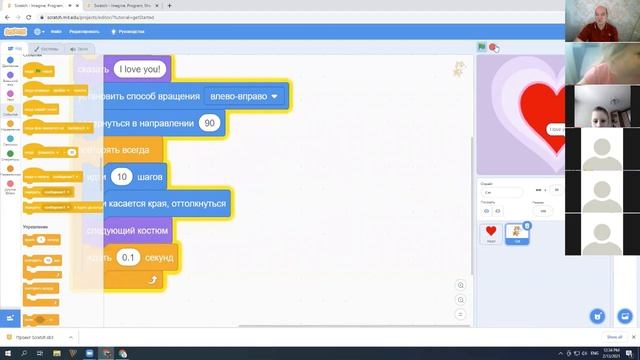Image resolution: width=640 pixels, height=360 pixels.
Task: Select the yellow Events category circle
Action: coord(10,109)
